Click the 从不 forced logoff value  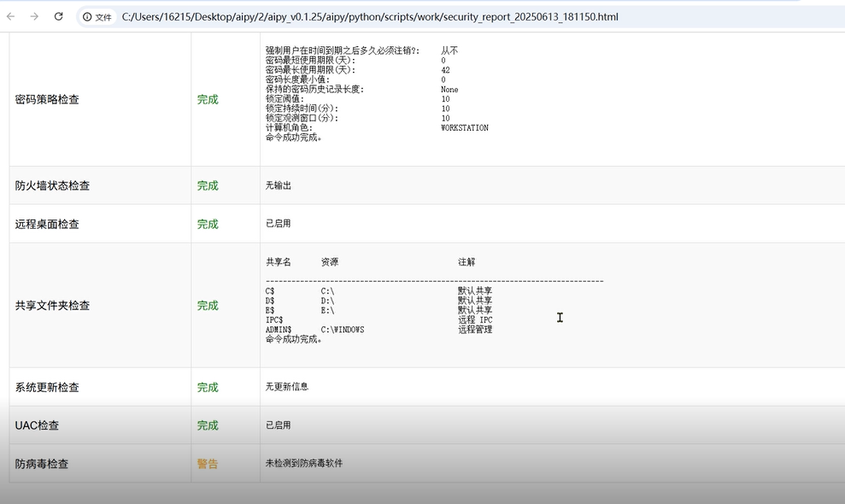[x=449, y=50]
